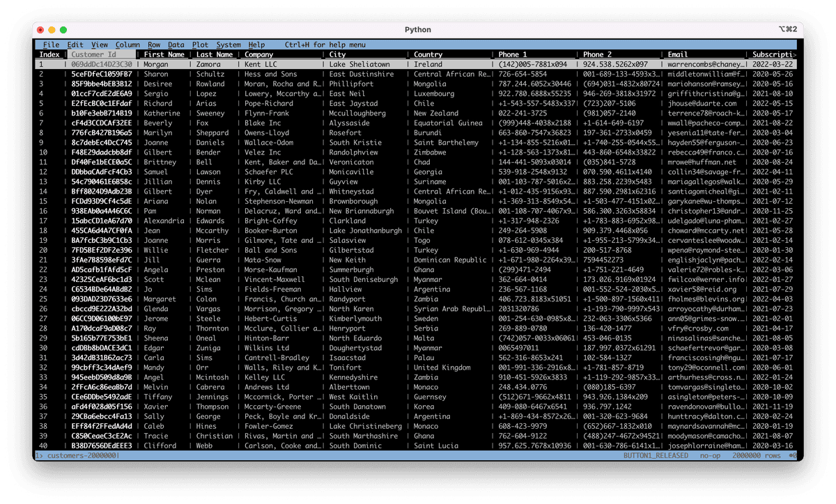Click city East Jaystad
836x504 pixels.
353,103
